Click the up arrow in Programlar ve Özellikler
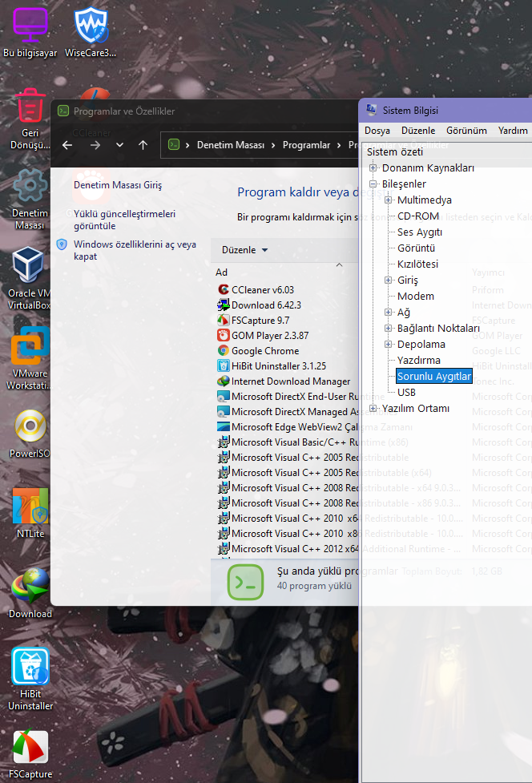 tap(143, 145)
